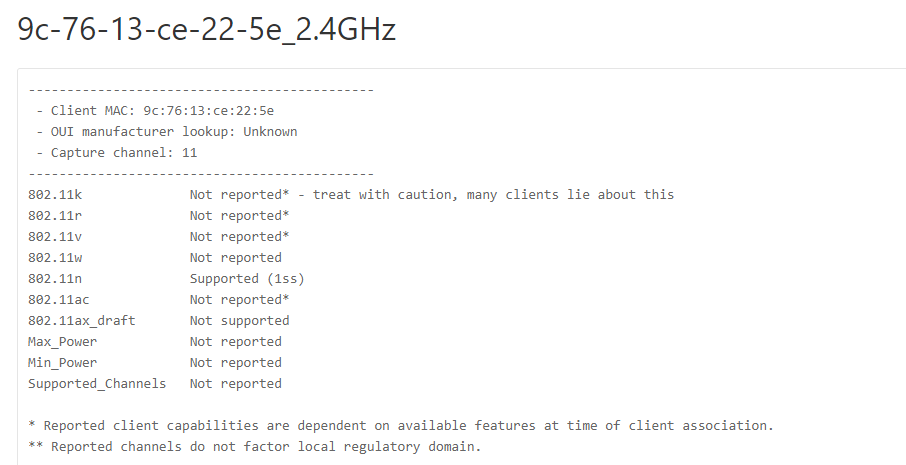The width and height of the screenshot is (906, 465).
Task: Click the 802.11v row label
Action: (55, 237)
